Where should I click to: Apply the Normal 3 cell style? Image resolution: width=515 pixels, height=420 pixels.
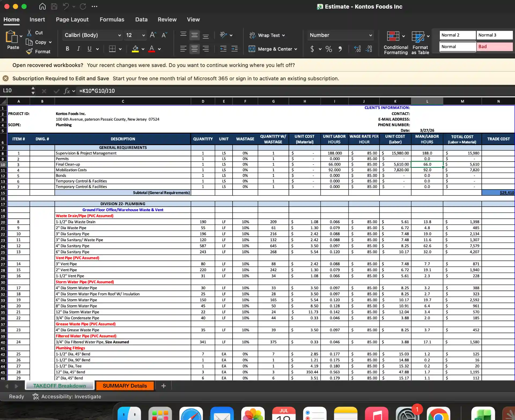coord(495,35)
